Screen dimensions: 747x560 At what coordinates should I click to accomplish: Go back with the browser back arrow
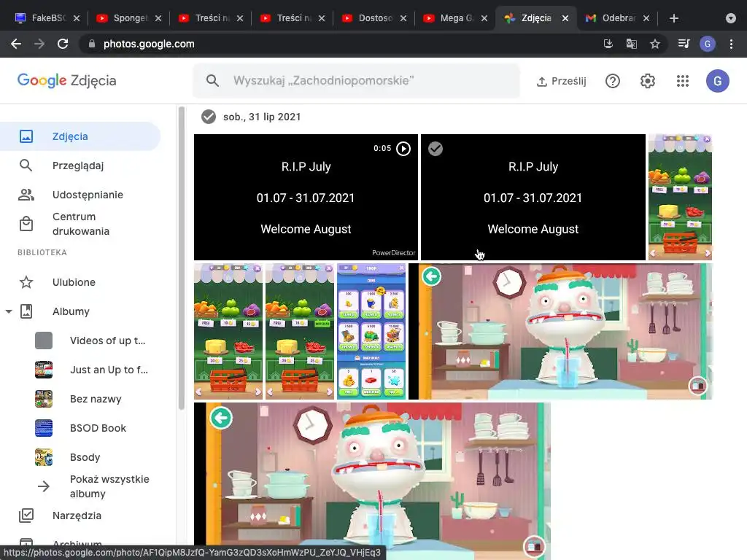pos(16,44)
